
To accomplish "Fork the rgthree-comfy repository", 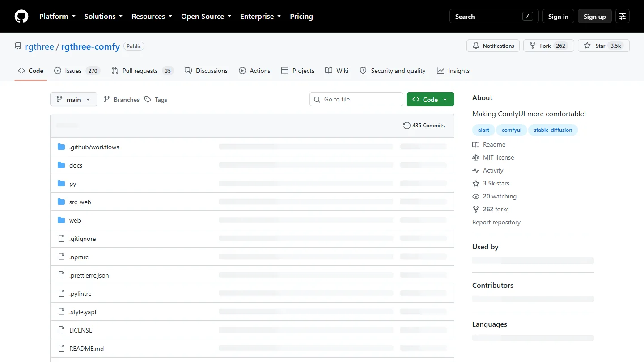I will tap(549, 46).
